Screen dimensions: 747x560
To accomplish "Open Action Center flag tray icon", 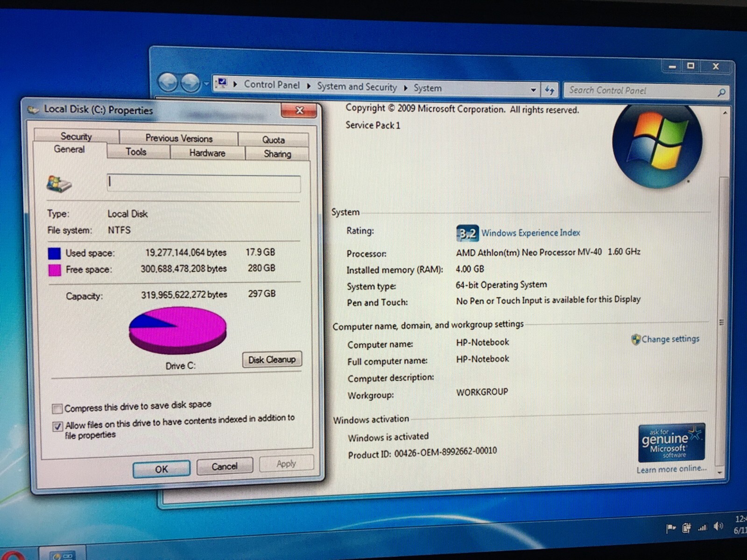I will click(x=670, y=528).
